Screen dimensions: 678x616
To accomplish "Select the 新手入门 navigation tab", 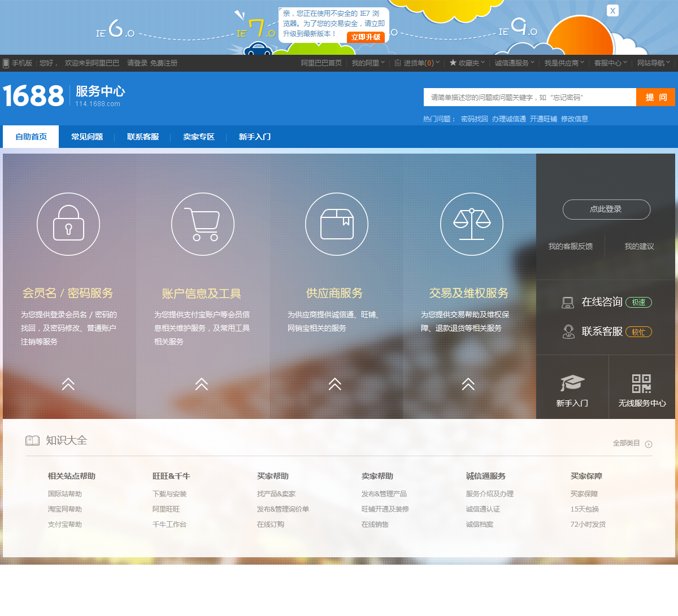I will 255,137.
